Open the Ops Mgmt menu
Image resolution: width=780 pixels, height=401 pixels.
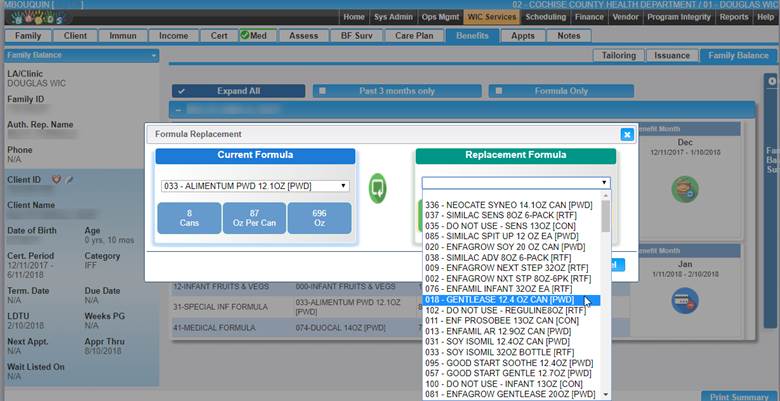[440, 17]
